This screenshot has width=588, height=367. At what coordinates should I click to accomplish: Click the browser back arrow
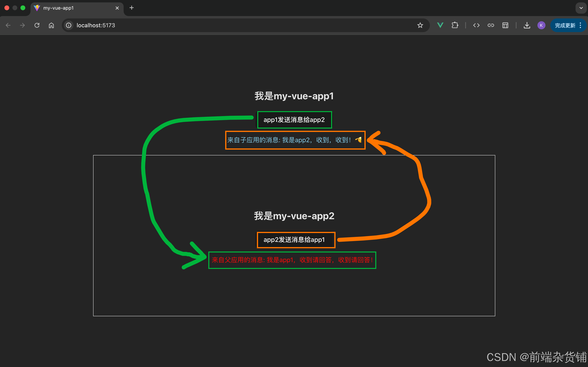(x=8, y=25)
